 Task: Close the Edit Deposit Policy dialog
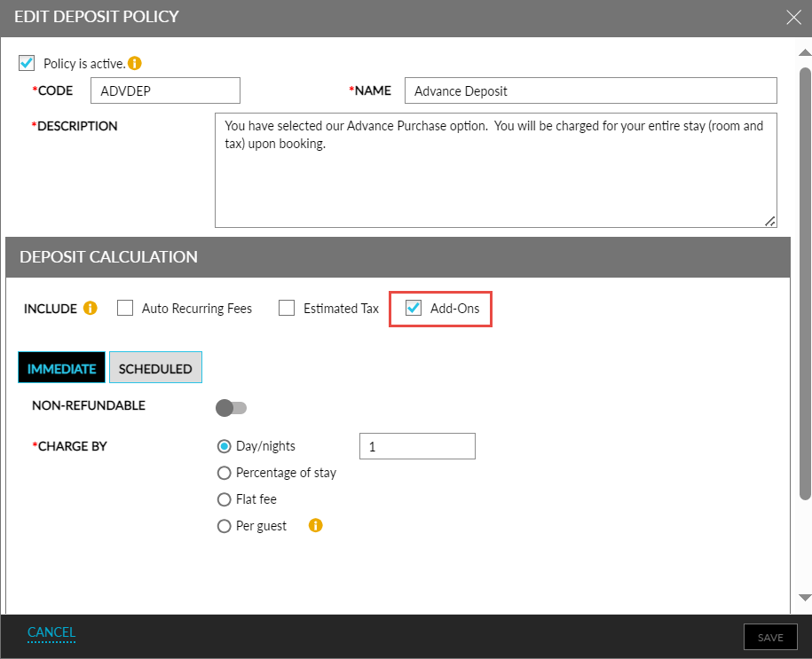coord(792,16)
